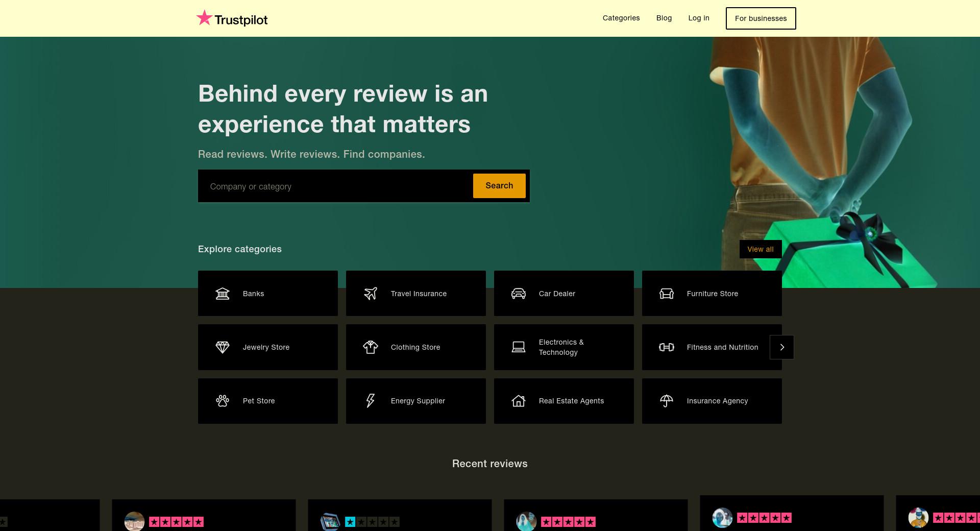Open the Real Estate Agents category label
980x531 pixels.
click(571, 401)
